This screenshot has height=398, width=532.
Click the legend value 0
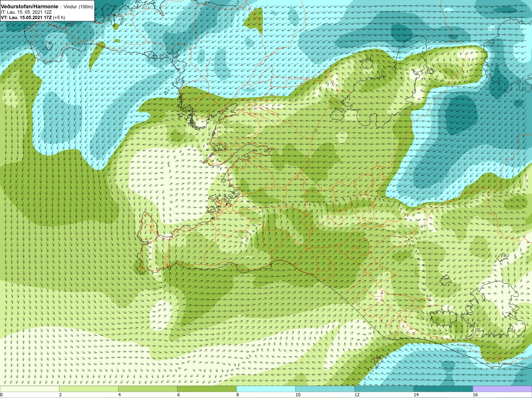[2, 395]
